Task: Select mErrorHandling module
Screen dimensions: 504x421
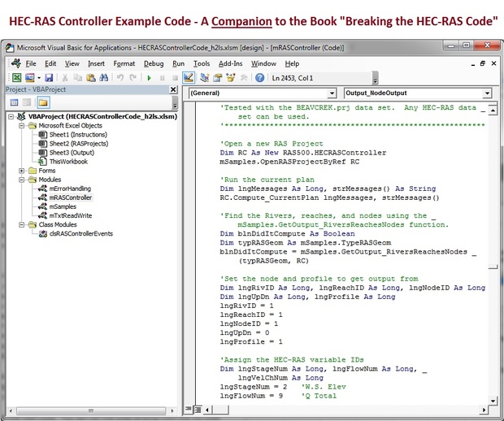Action: 70,189
